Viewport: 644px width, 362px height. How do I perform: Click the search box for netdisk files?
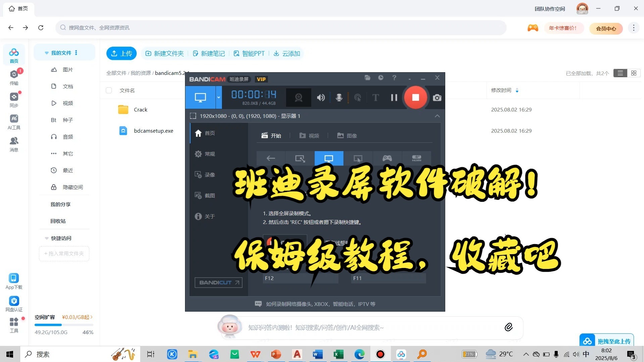(x=281, y=28)
